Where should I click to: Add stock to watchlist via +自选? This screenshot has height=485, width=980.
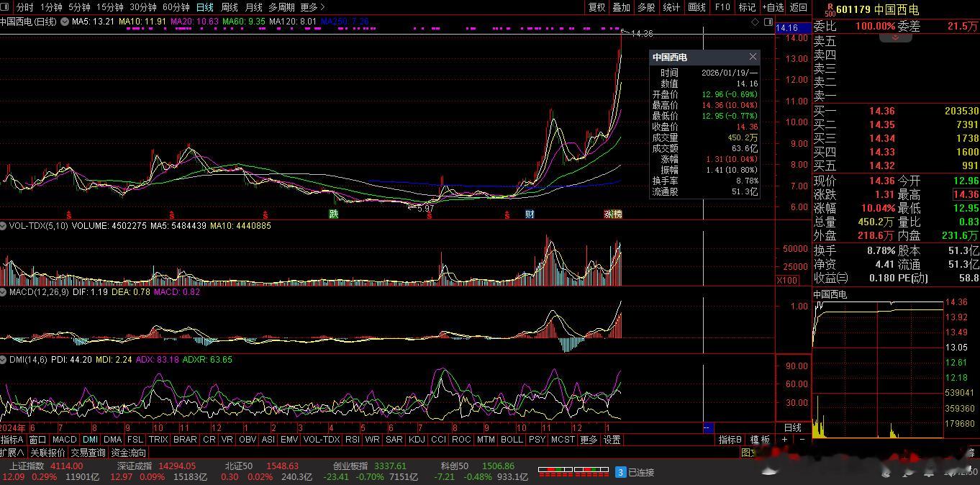coord(772,7)
